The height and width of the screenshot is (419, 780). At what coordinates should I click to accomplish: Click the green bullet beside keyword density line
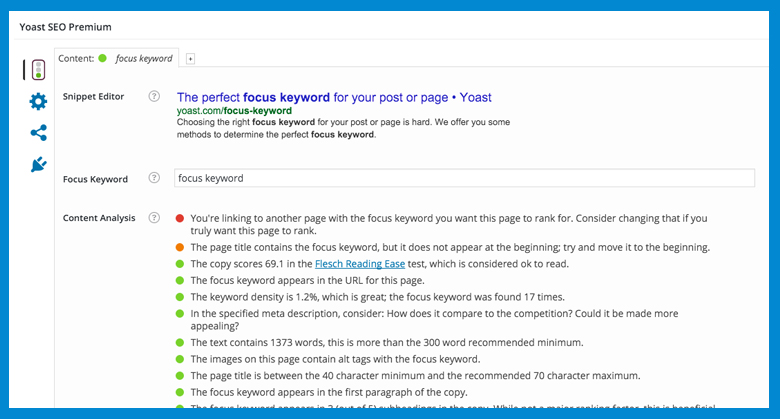(x=180, y=297)
